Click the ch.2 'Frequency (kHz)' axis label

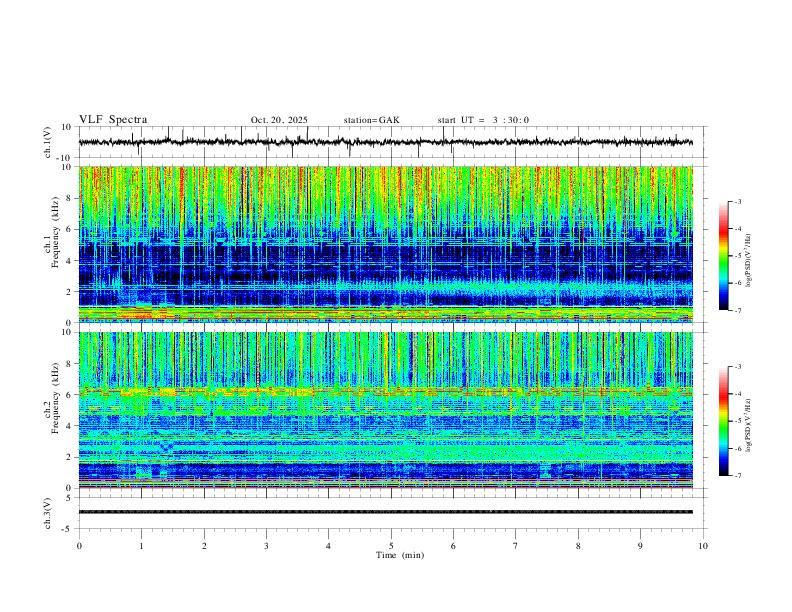pyautogui.click(x=55, y=398)
